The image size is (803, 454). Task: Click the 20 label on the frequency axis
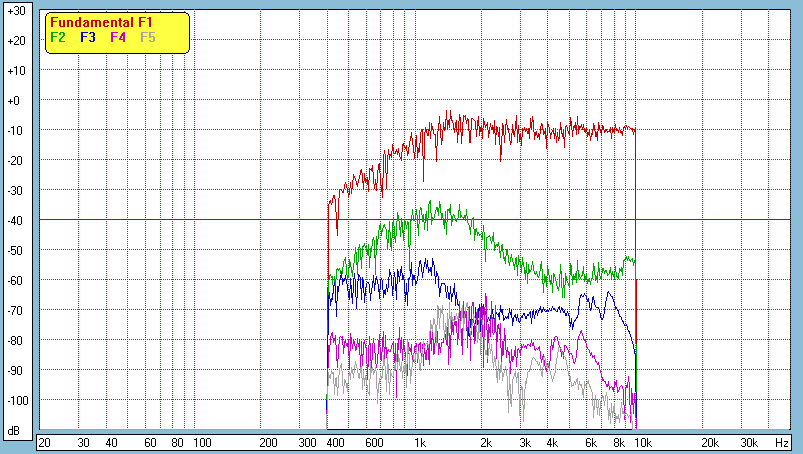coord(44,442)
